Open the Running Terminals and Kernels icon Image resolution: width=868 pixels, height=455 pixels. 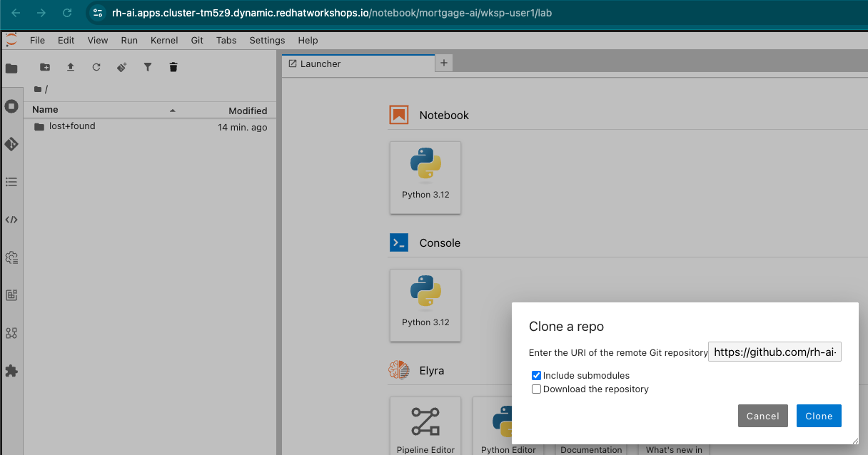click(11, 106)
